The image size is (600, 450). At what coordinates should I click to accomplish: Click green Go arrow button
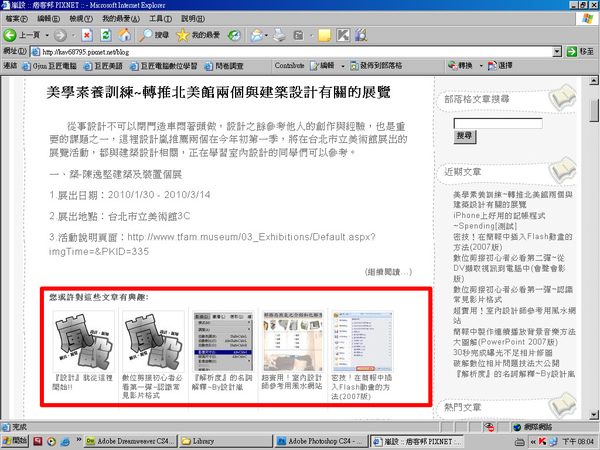tap(572, 51)
